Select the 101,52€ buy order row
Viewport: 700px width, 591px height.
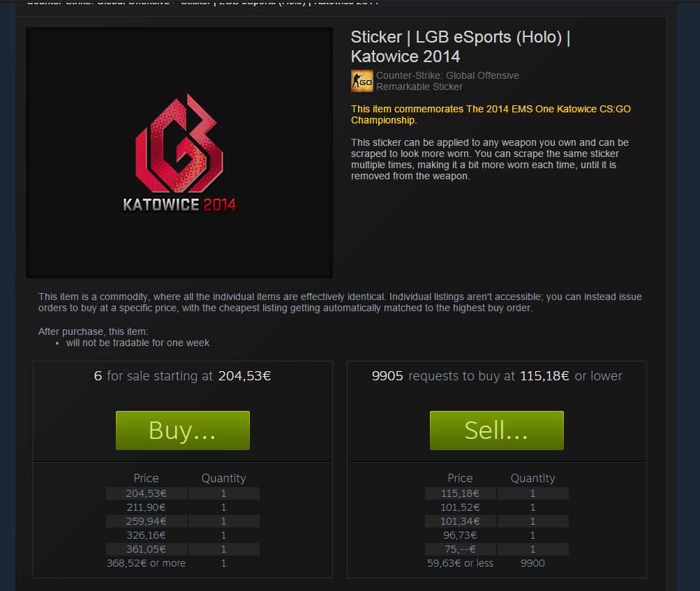(x=497, y=507)
